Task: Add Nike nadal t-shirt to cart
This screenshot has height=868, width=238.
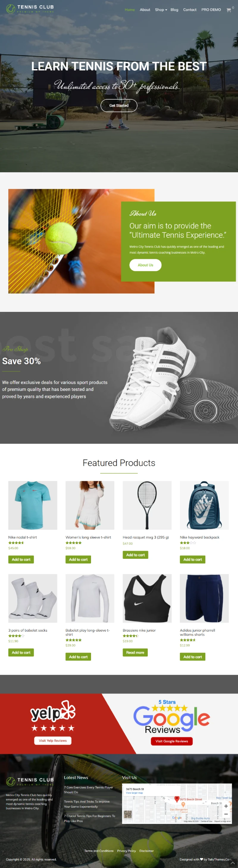Action: pos(21,560)
